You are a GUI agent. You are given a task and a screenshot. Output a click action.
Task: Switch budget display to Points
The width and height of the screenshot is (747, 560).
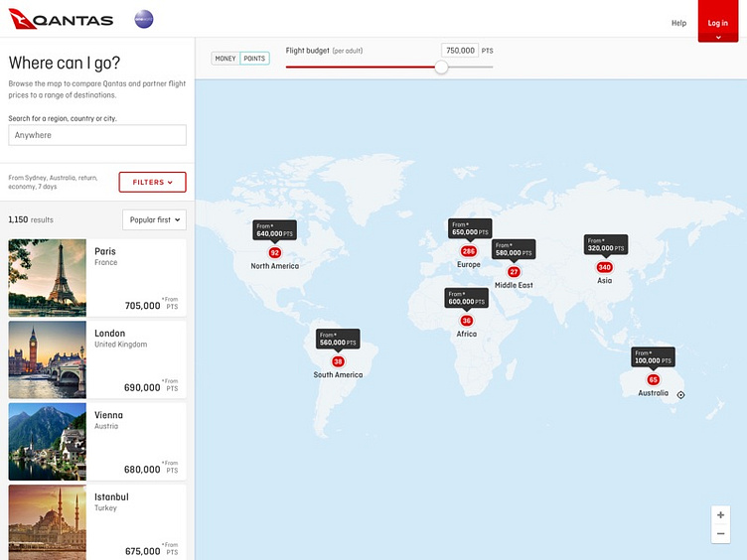click(254, 59)
